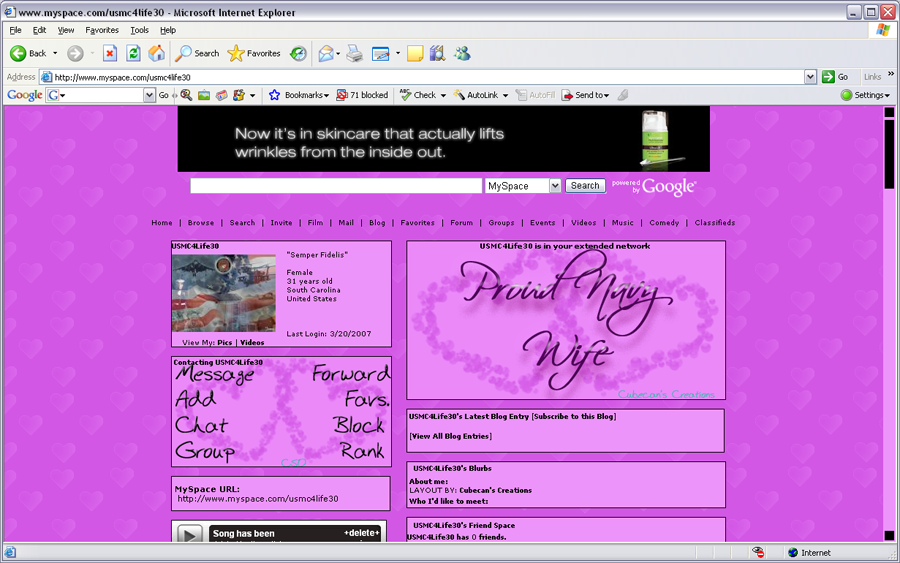900x563 pixels.
Task: Click Google toolbar search web icon
Action: pyautogui.click(x=186, y=95)
